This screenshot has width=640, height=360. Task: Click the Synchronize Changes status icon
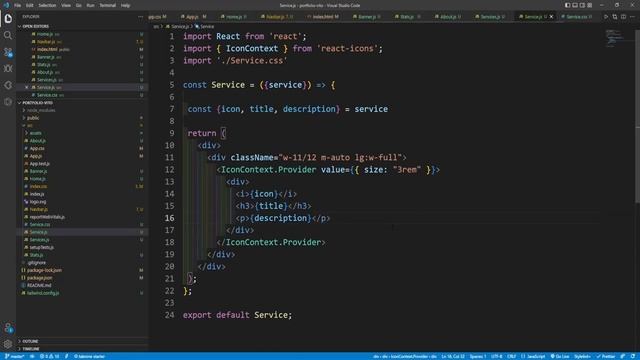click(32, 356)
